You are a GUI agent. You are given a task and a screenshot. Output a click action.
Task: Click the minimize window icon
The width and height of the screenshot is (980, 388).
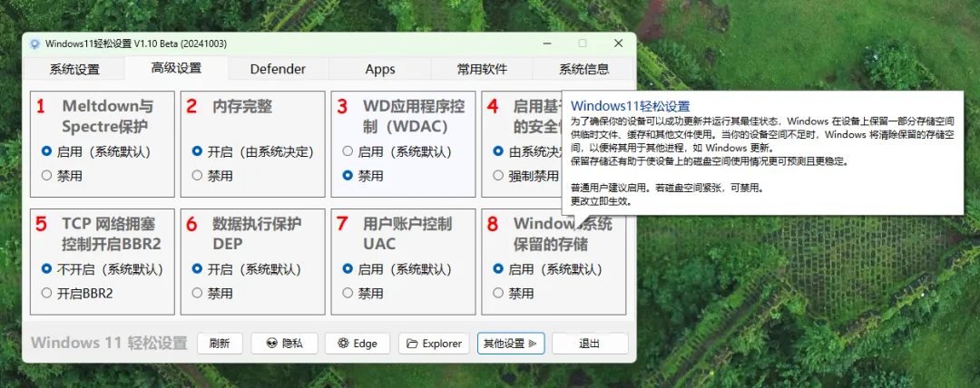click(547, 43)
